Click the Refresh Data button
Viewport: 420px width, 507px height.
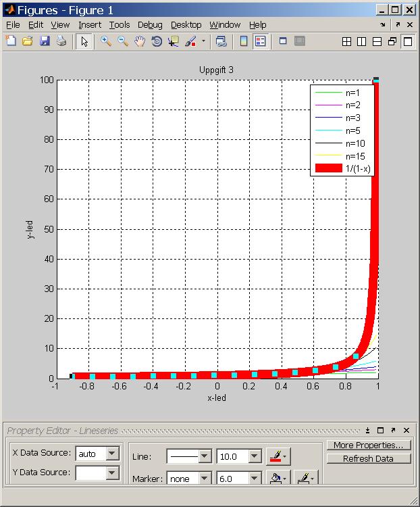368,458
